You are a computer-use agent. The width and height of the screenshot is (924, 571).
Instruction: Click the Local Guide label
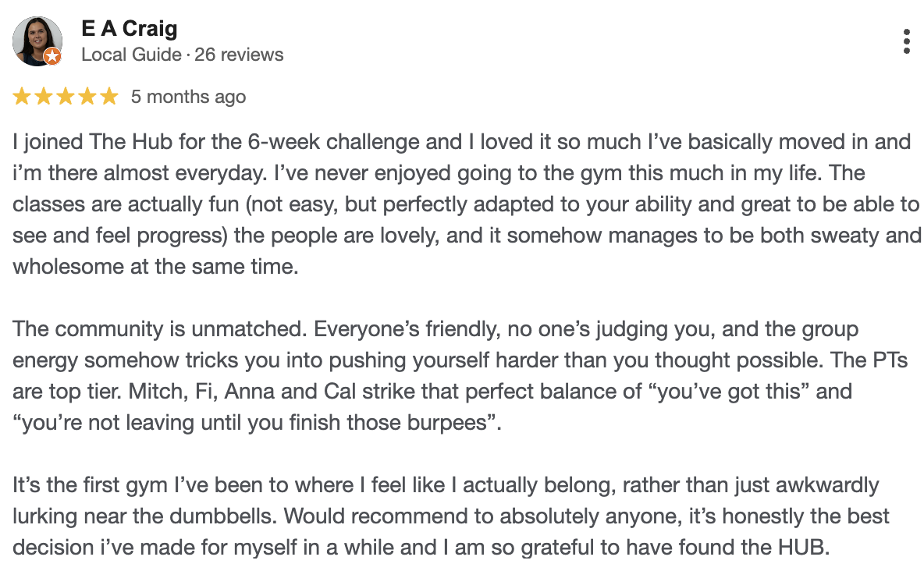tap(130, 55)
